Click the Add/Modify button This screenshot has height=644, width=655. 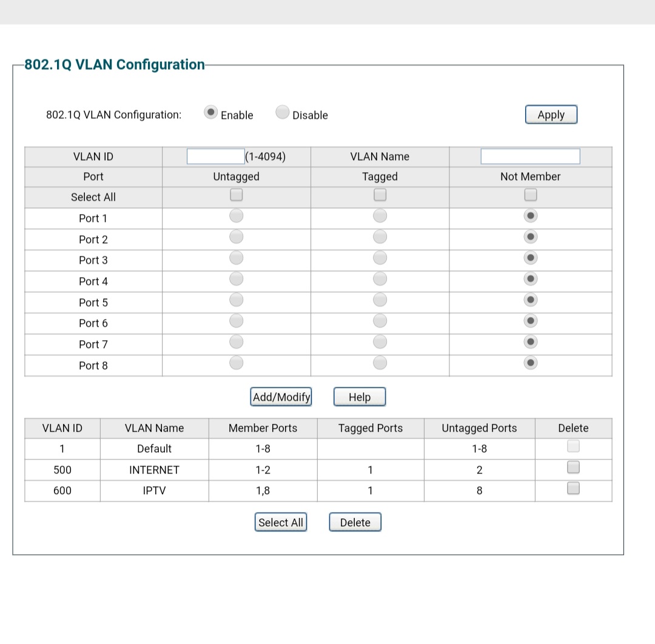click(x=281, y=397)
